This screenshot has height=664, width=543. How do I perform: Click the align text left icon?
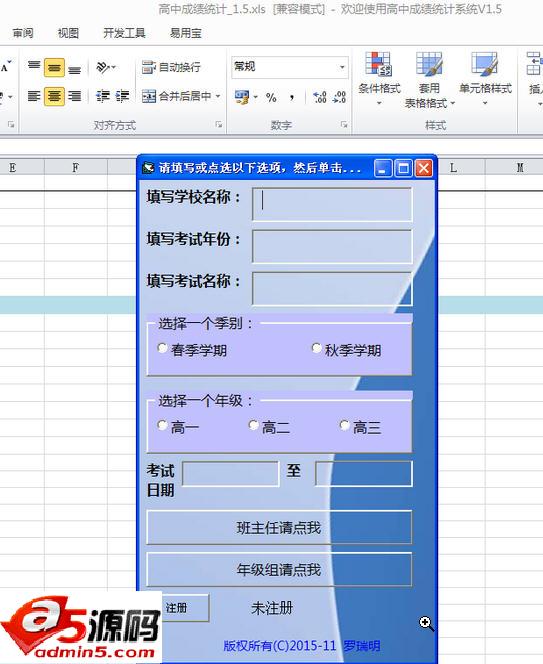coord(34,96)
